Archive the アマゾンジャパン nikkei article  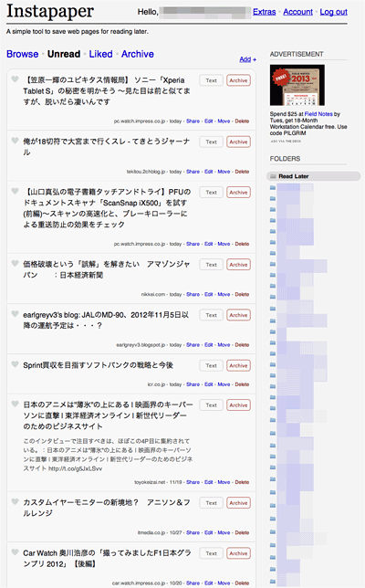(x=238, y=265)
